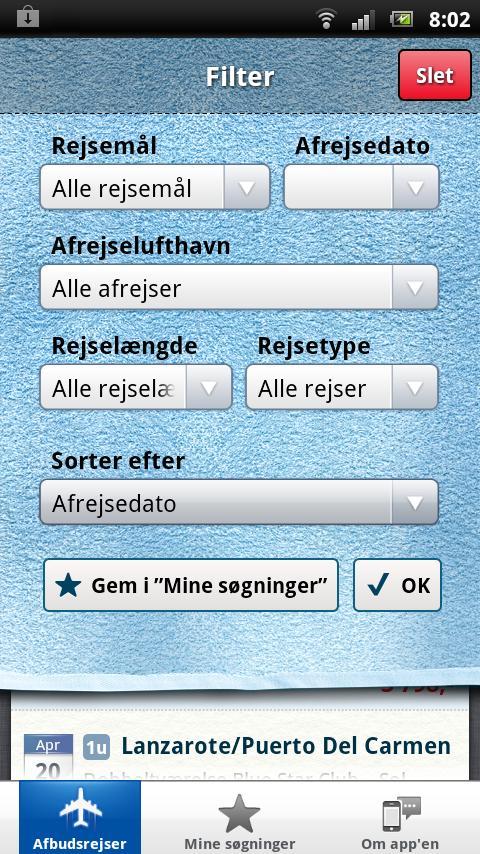Screen dimensions: 480x854
Task: Click the red Slet button
Action: coord(435,75)
